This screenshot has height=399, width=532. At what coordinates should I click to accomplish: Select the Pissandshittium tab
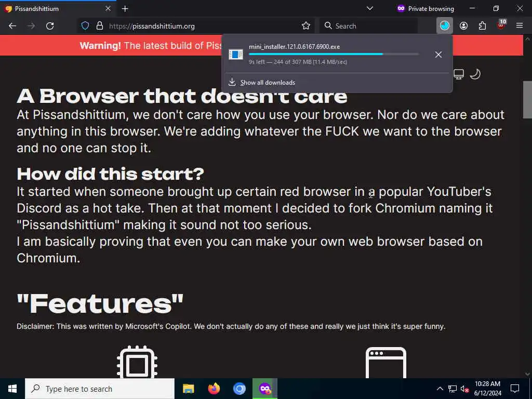click(x=58, y=8)
